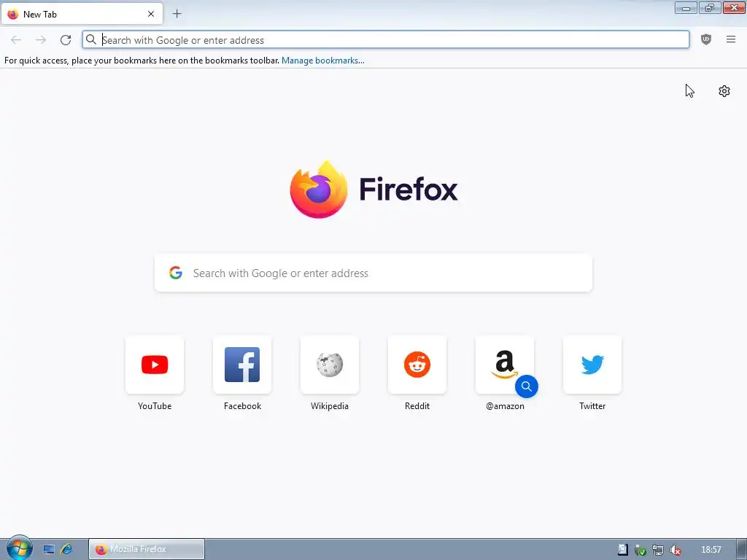747x560 pixels.
Task: Open the Wikipedia shortcut tile
Action: click(330, 365)
